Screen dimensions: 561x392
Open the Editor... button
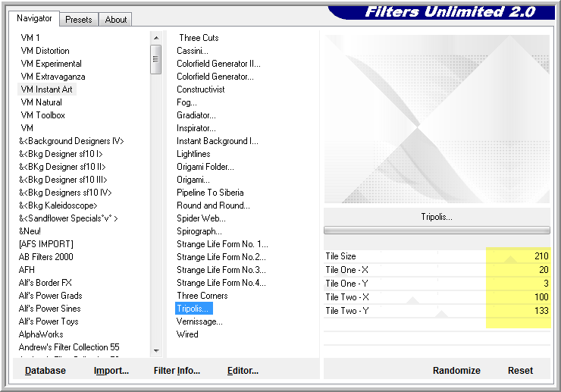click(243, 371)
